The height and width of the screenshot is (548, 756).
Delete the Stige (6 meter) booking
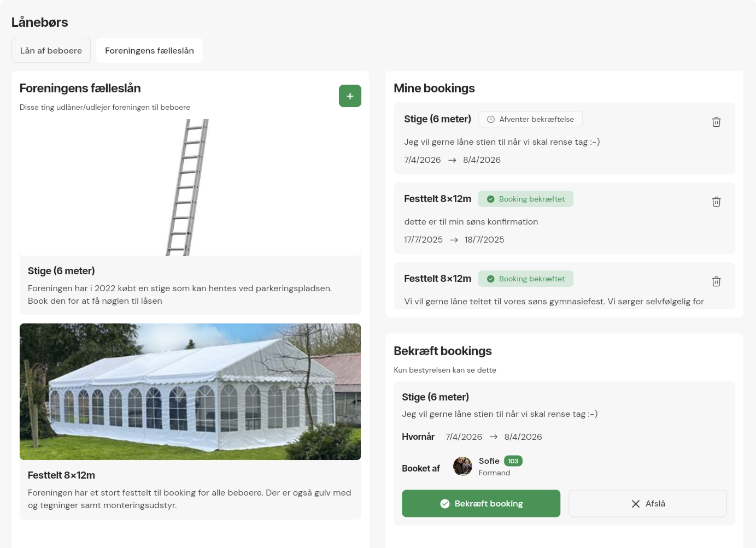[716, 122]
